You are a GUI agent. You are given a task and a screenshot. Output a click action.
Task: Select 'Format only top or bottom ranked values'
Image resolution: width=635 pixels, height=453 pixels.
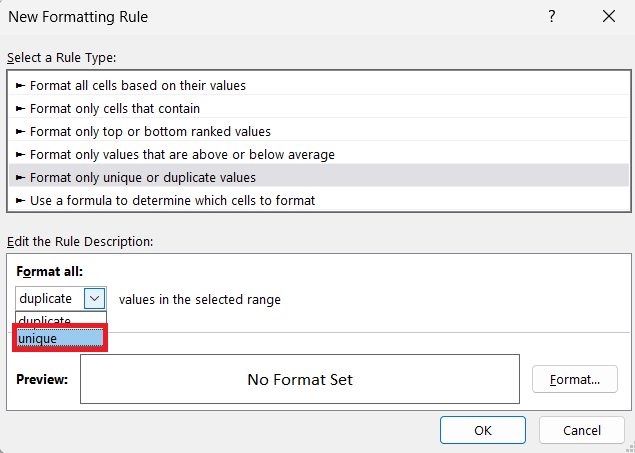(319, 132)
